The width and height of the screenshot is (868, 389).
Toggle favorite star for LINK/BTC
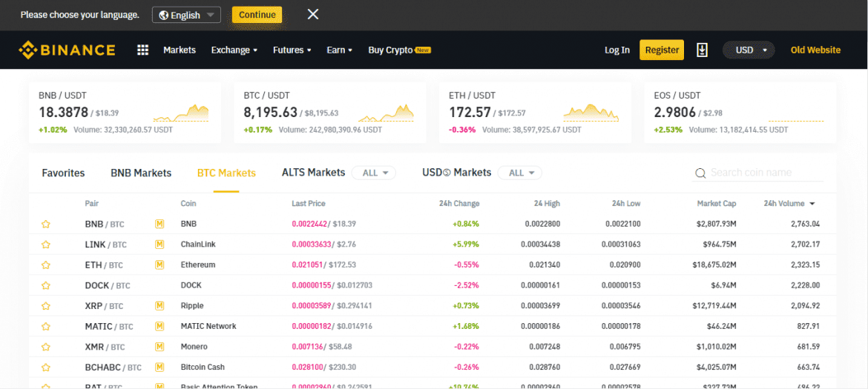46,245
